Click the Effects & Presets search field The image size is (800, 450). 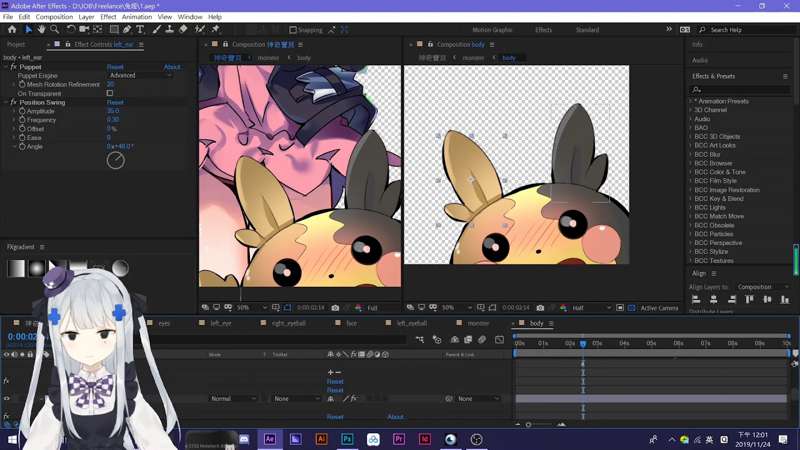[x=740, y=90]
